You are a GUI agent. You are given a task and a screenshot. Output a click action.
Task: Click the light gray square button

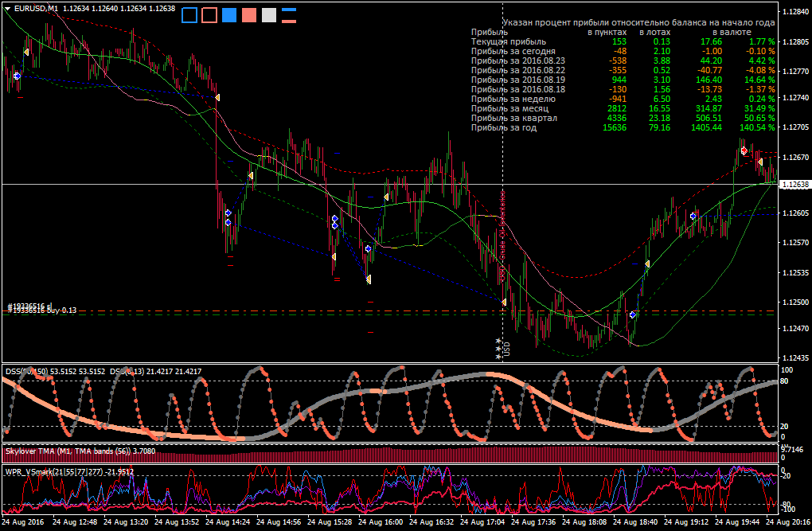tap(269, 16)
